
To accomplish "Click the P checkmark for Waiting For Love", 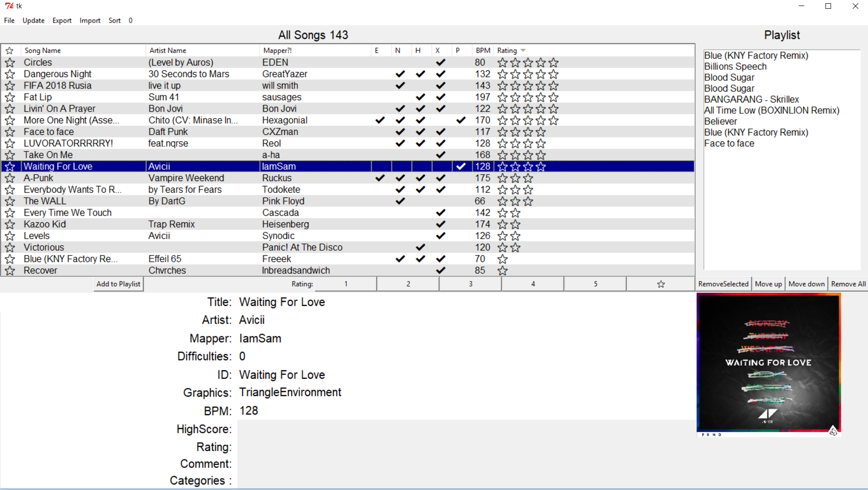I will (461, 166).
